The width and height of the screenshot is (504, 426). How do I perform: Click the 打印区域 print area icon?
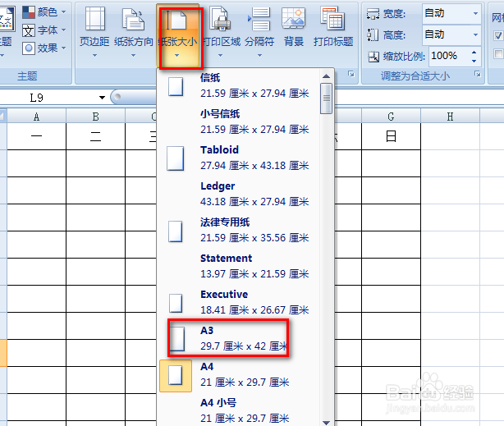[221, 19]
